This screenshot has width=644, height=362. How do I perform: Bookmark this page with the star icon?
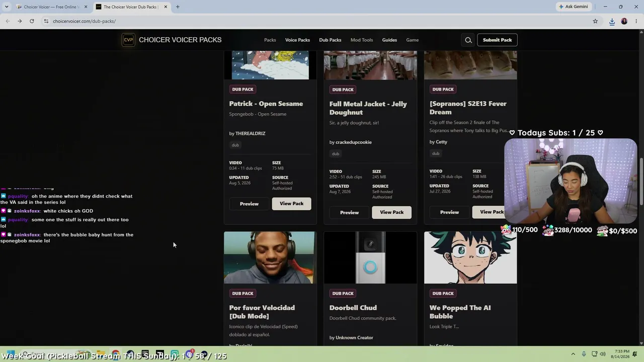coord(595,21)
